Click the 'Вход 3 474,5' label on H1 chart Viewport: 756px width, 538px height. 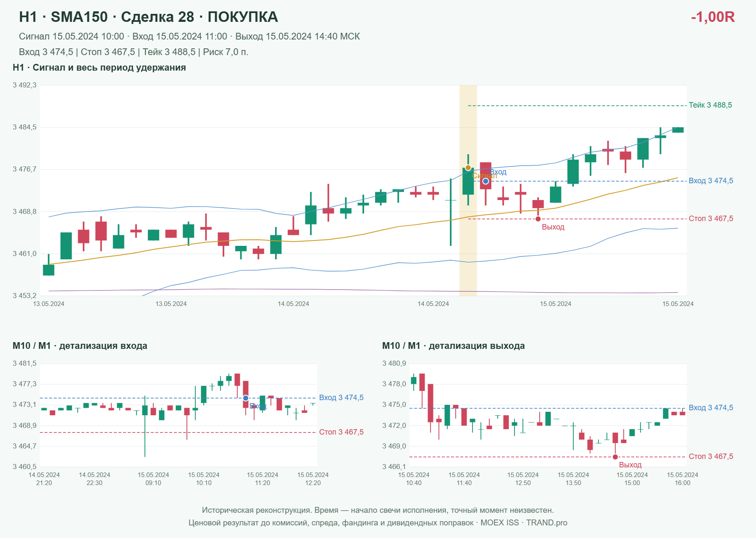711,181
